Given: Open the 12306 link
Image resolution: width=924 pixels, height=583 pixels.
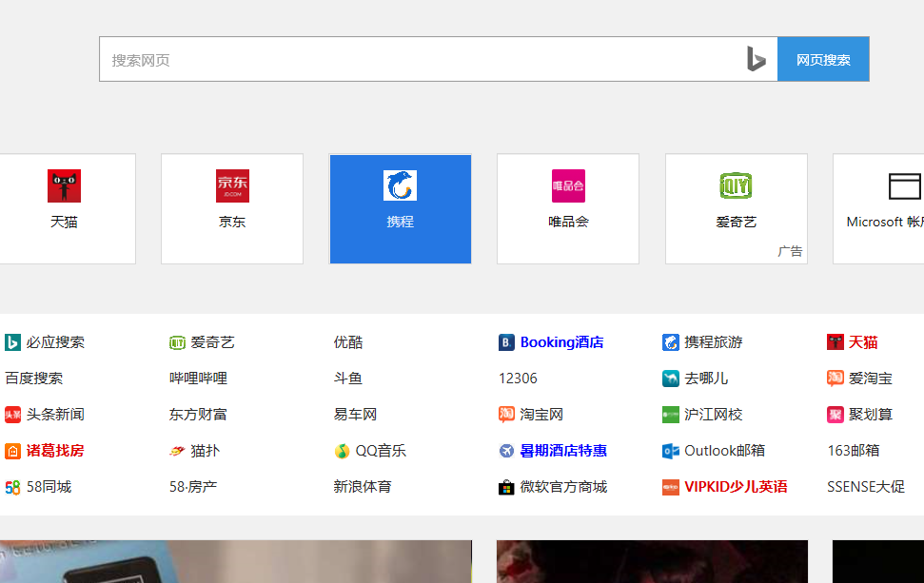Looking at the screenshot, I should coord(518,379).
